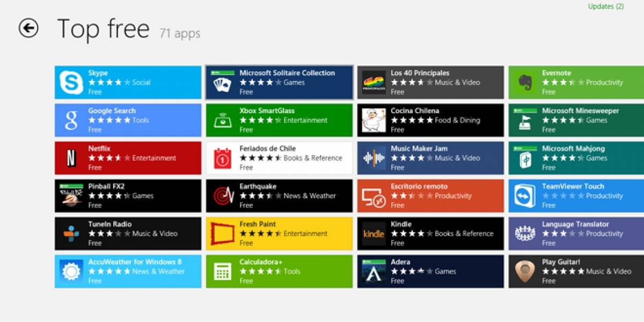Click the Microsoft Minesweeper title
The image size is (644, 322).
click(x=580, y=111)
